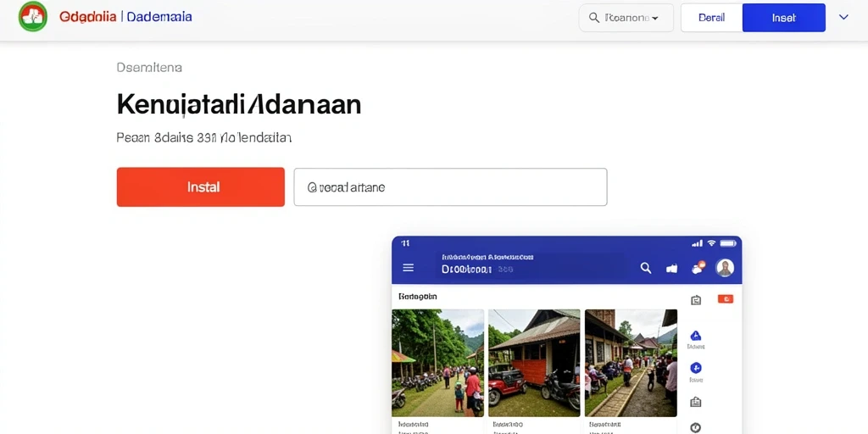The width and height of the screenshot is (868, 434).
Task: Click the small red badge button
Action: tap(726, 299)
